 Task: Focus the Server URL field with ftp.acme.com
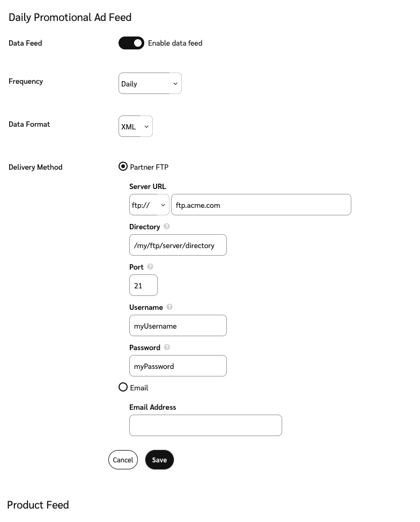(261, 205)
